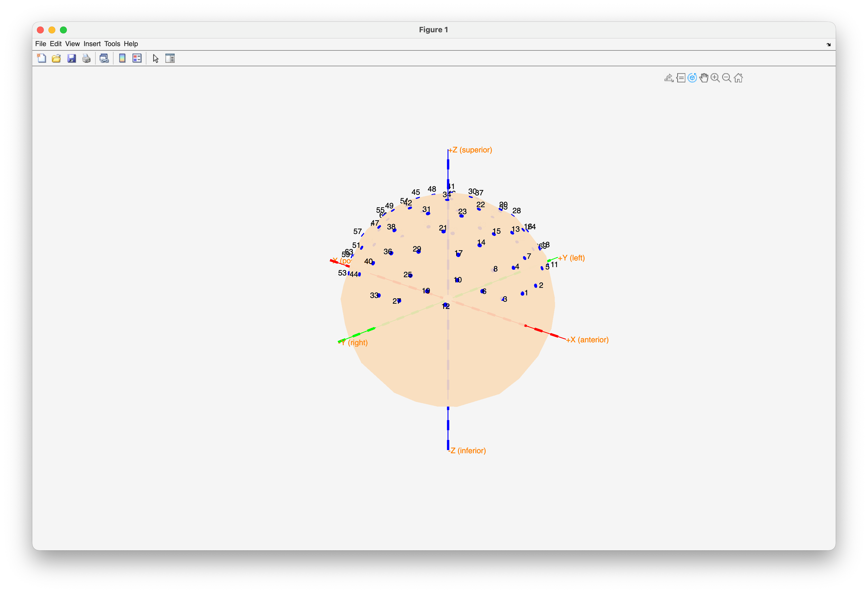Print the figure using the printer icon
868x593 pixels.
coord(86,58)
